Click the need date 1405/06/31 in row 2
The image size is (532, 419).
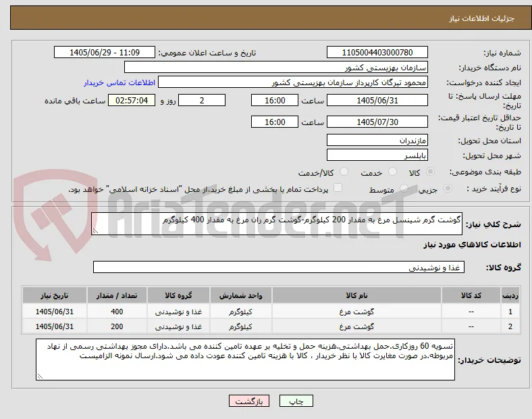(x=54, y=326)
